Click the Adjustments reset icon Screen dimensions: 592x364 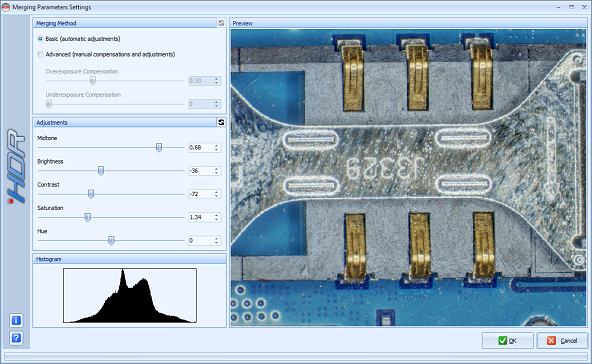pyautogui.click(x=221, y=122)
